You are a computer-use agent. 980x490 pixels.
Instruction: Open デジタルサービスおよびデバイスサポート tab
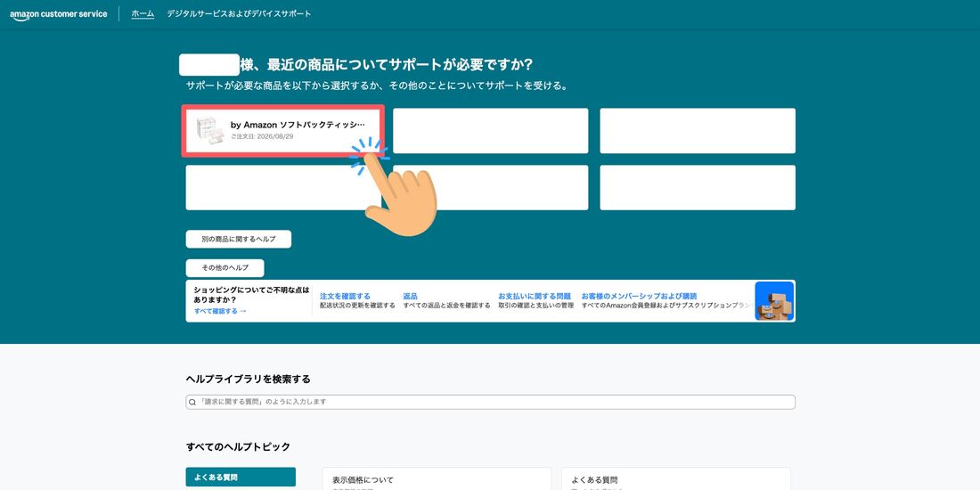(x=239, y=13)
